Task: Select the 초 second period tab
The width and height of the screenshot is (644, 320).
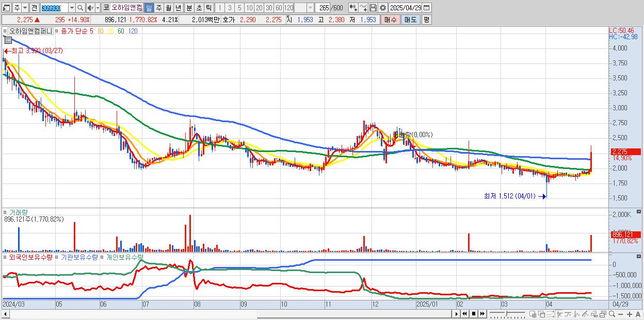Action: coord(199,8)
